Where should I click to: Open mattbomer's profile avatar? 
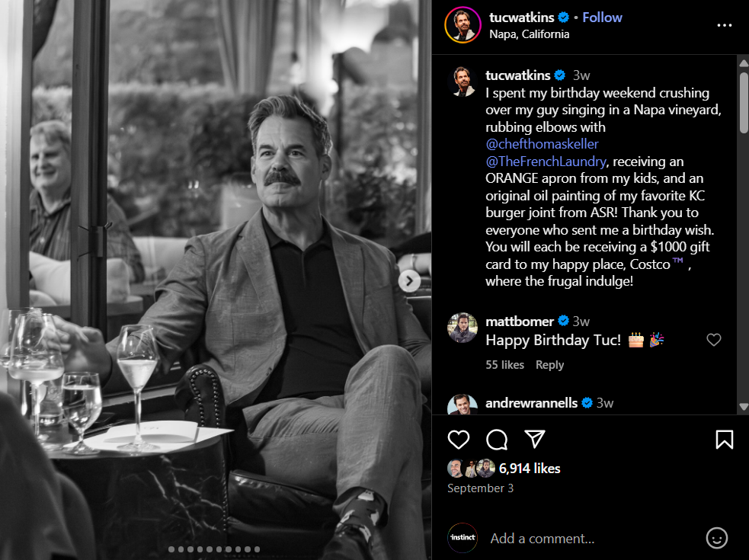[x=463, y=328]
